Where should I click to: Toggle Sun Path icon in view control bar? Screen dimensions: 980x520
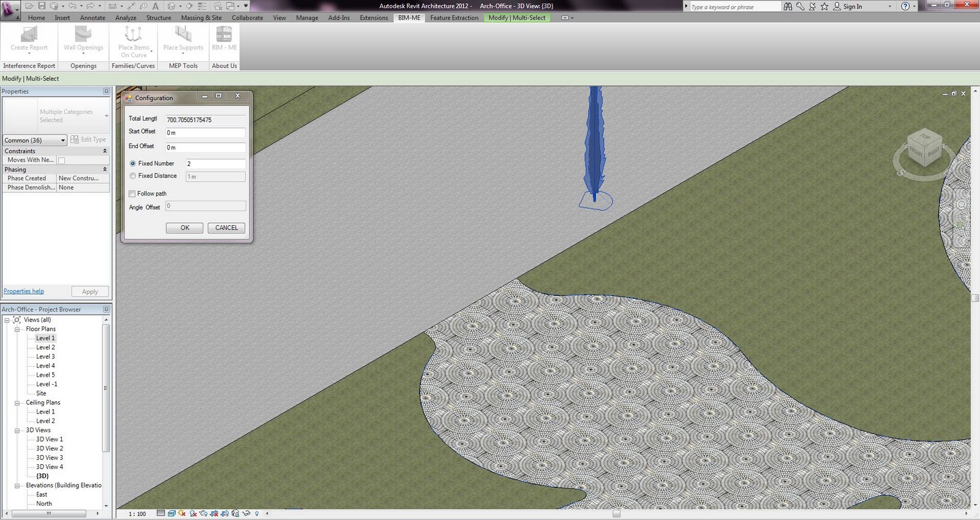tap(182, 513)
